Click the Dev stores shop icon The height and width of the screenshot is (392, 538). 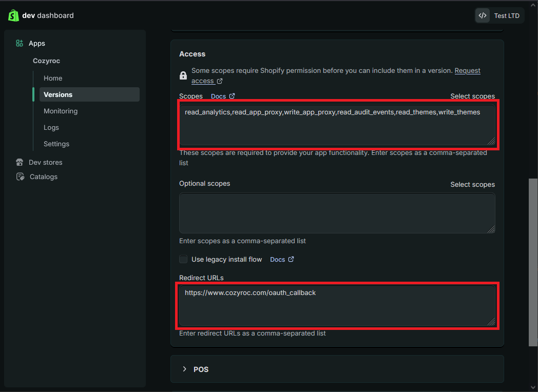click(x=20, y=163)
